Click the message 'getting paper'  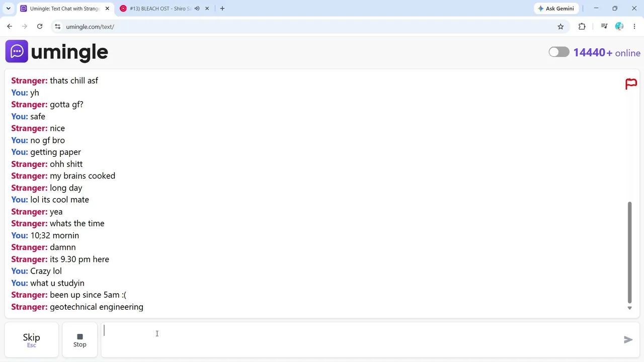(x=55, y=152)
